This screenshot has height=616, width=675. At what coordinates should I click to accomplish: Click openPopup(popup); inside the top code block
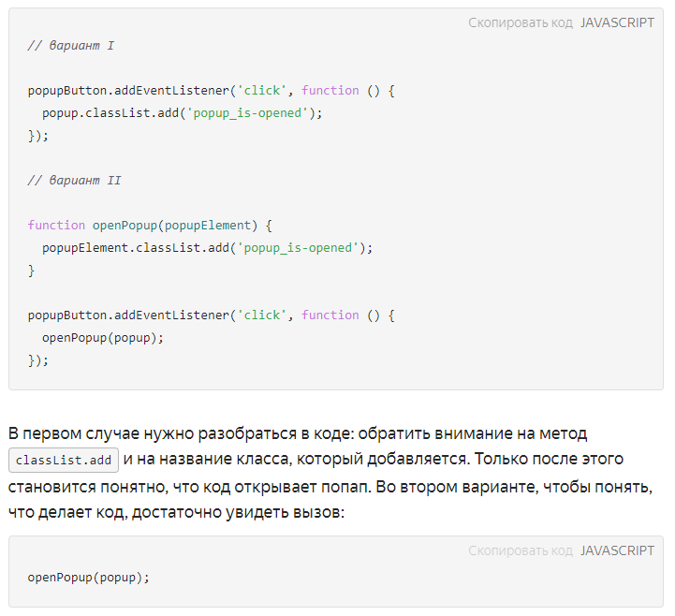(103, 338)
